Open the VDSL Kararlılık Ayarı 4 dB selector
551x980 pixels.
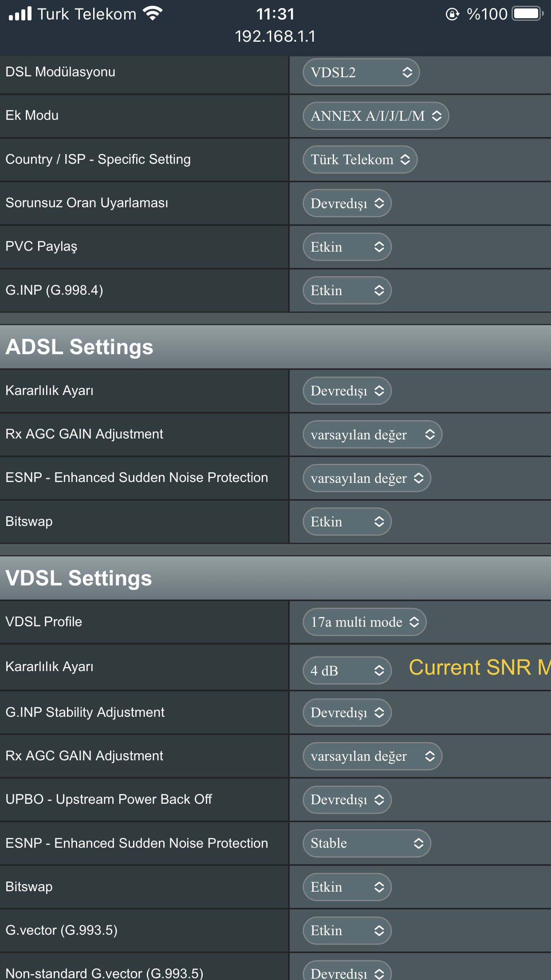(347, 670)
